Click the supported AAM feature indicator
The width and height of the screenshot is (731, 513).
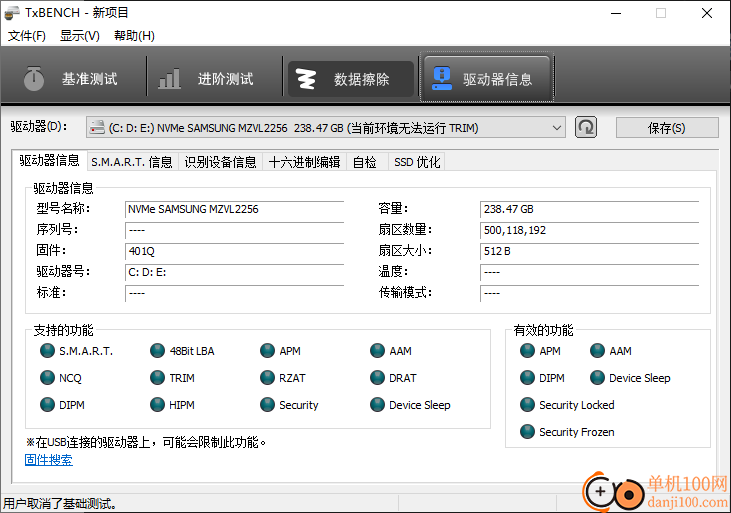377,351
